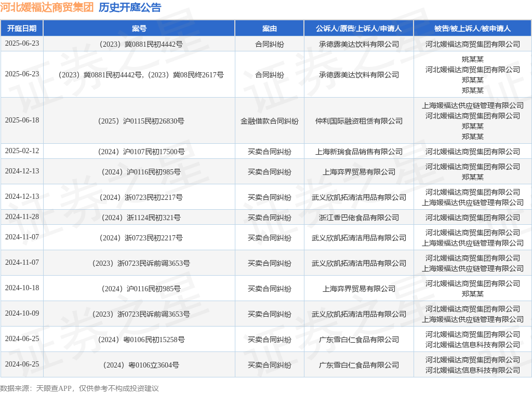The width and height of the screenshot is (532, 393).
Task: Click date 2024-10-18
Action: pyautogui.click(x=22, y=288)
